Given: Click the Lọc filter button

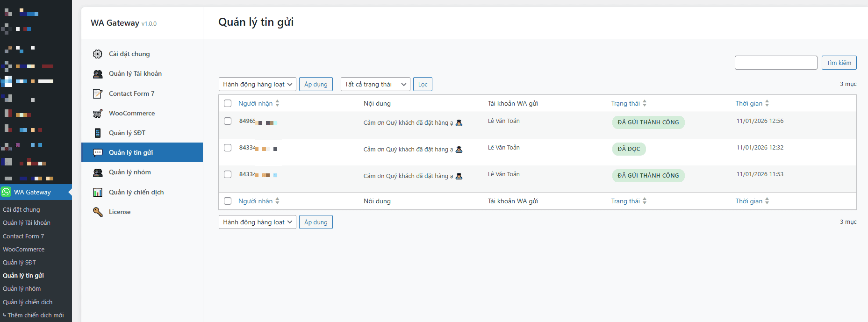Looking at the screenshot, I should pos(423,84).
